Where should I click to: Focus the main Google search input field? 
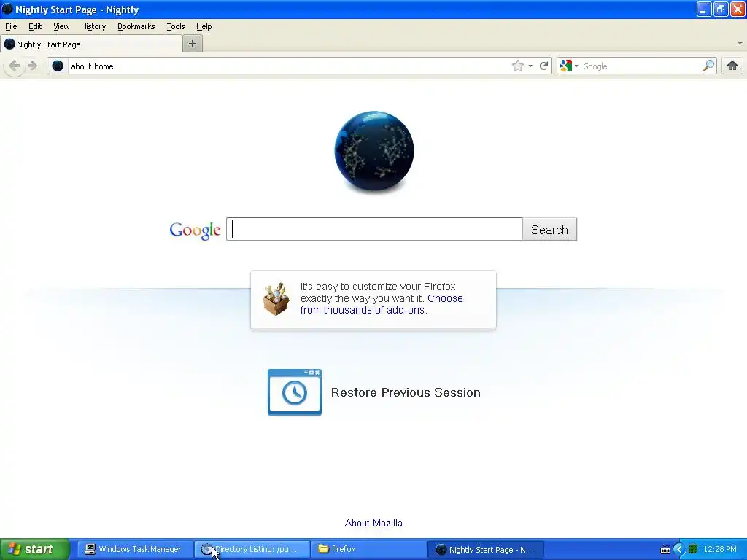pyautogui.click(x=374, y=230)
